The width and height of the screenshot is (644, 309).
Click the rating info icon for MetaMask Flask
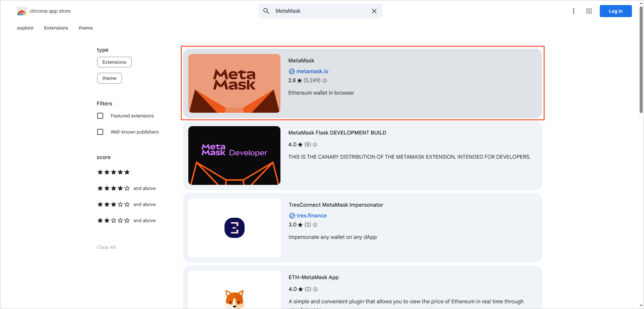(315, 145)
